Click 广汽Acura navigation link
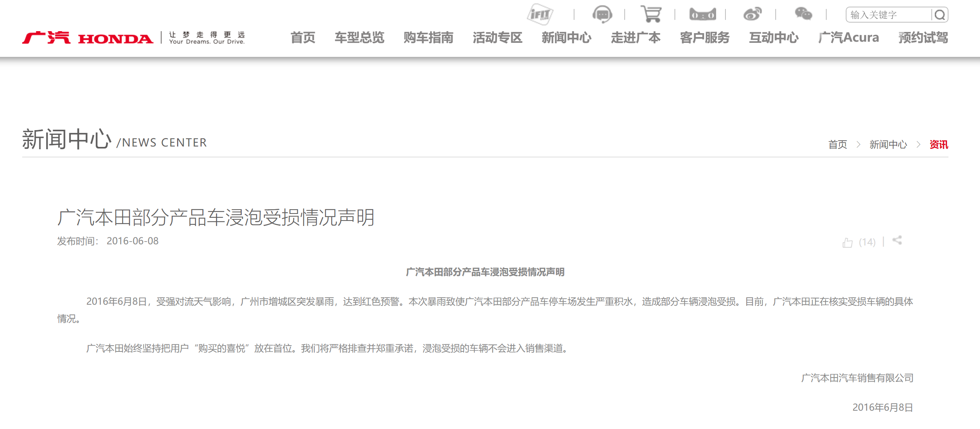This screenshot has width=980, height=429. point(848,38)
